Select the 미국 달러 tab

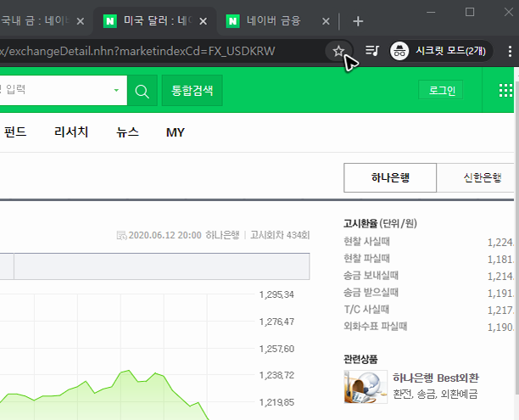tap(157, 21)
